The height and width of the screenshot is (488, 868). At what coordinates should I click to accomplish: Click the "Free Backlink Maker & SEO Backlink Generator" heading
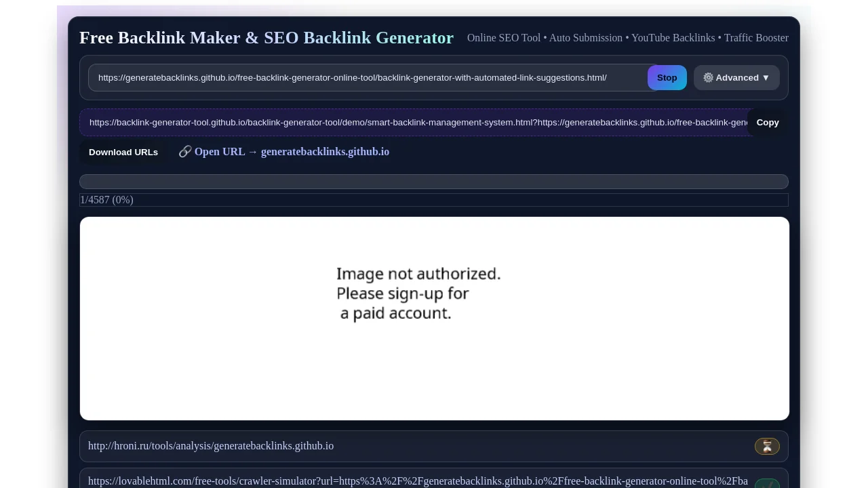(267, 38)
